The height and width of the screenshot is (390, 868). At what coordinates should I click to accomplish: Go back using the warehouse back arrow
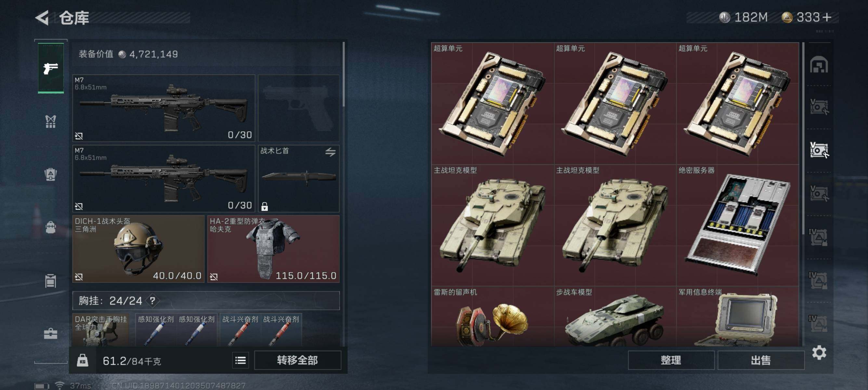[x=43, y=18]
